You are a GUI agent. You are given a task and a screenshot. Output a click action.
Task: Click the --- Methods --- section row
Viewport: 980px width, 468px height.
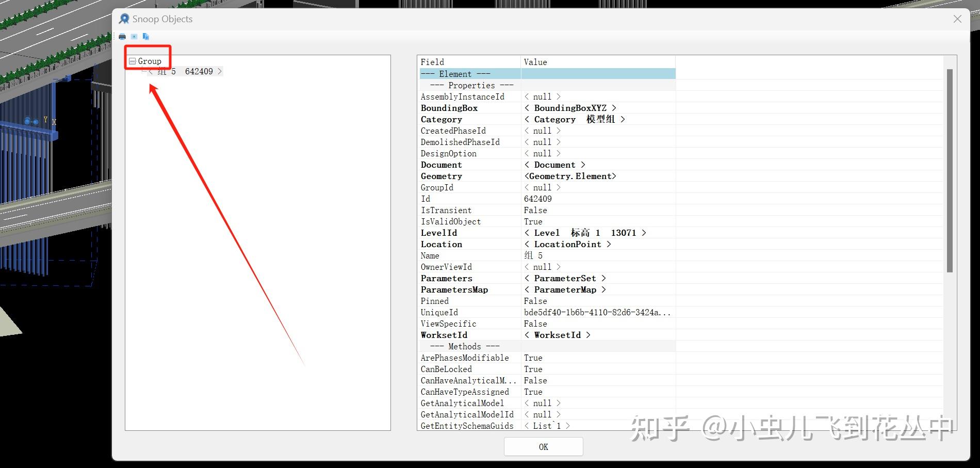coord(547,347)
